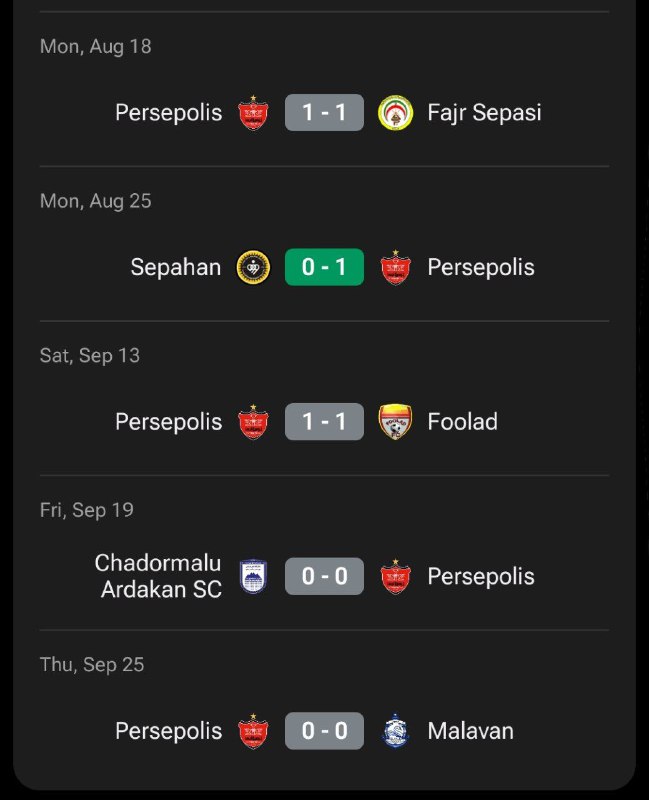Click the Malavan team name
The height and width of the screenshot is (800, 649).
coord(470,731)
